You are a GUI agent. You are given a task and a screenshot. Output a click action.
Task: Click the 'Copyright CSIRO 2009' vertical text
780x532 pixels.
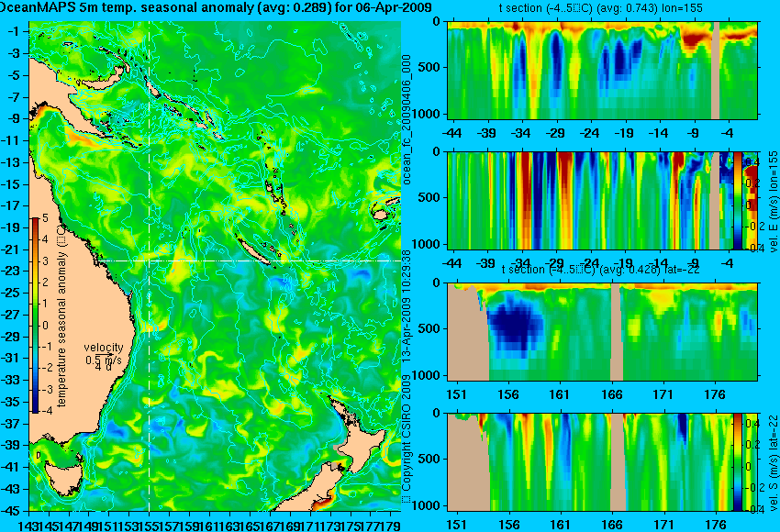pos(407,439)
